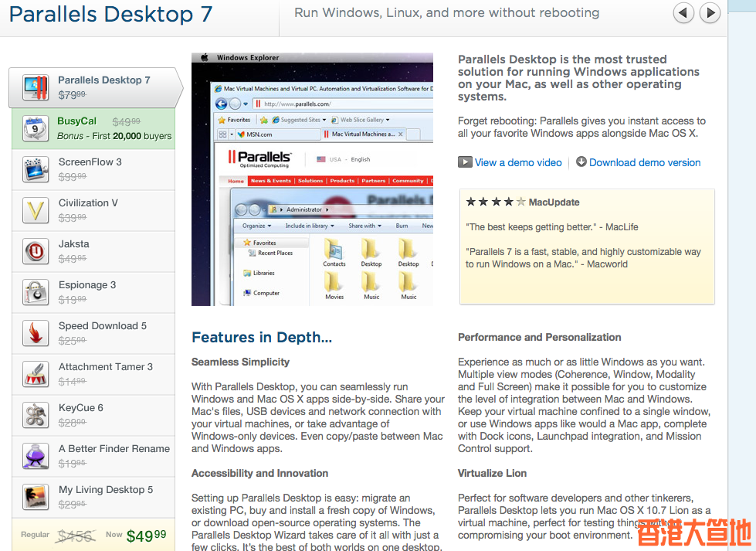Click the Virtualize Lion subheading
This screenshot has height=551, width=756.
(492, 473)
